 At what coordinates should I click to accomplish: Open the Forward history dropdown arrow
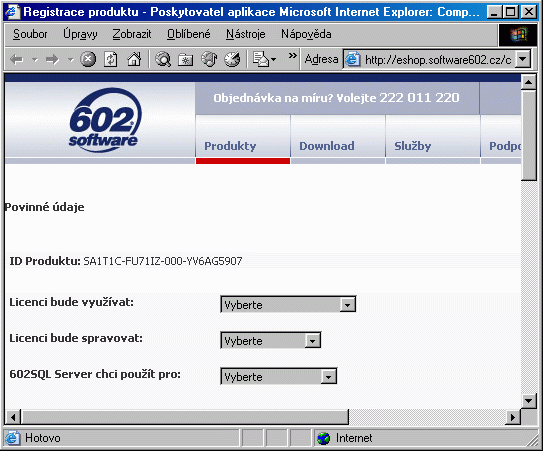pyautogui.click(x=71, y=60)
